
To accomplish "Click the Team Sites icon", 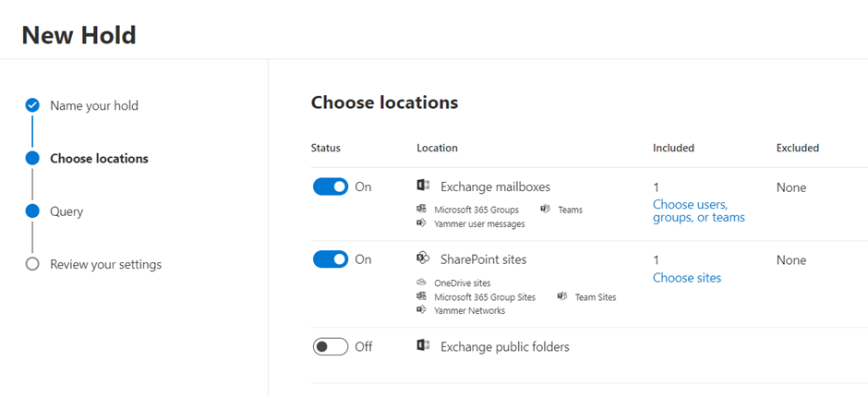I will pyautogui.click(x=562, y=296).
